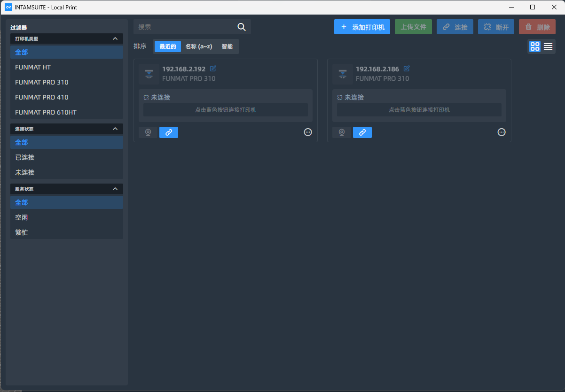Sort printers by 最近的

point(168,46)
